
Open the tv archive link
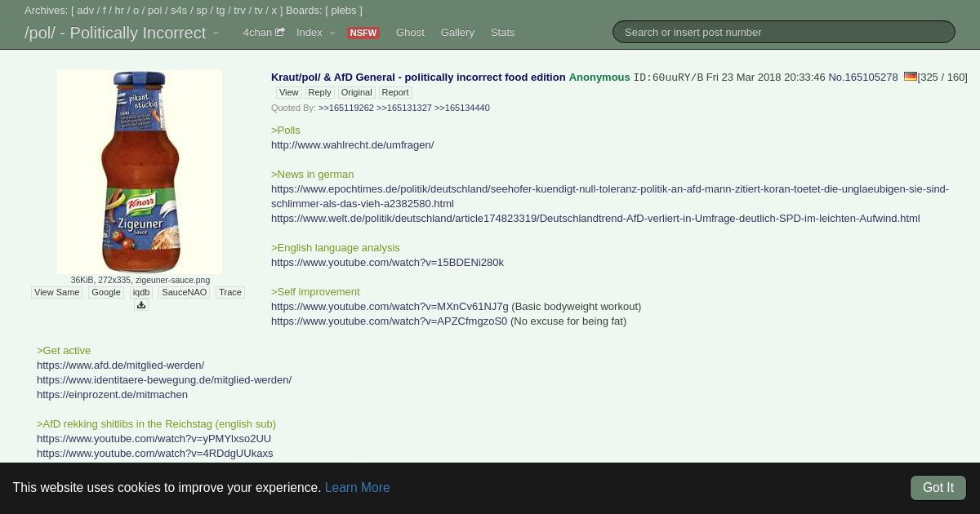click(259, 11)
